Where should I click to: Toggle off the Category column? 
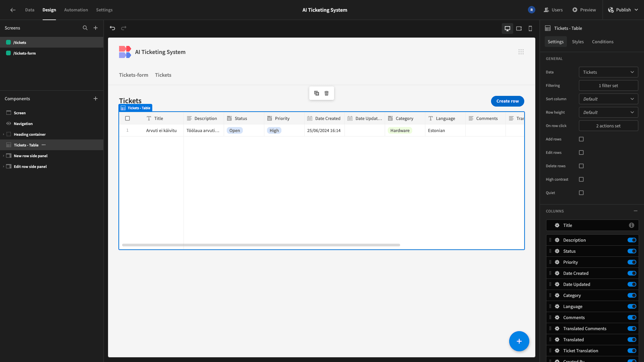632,296
